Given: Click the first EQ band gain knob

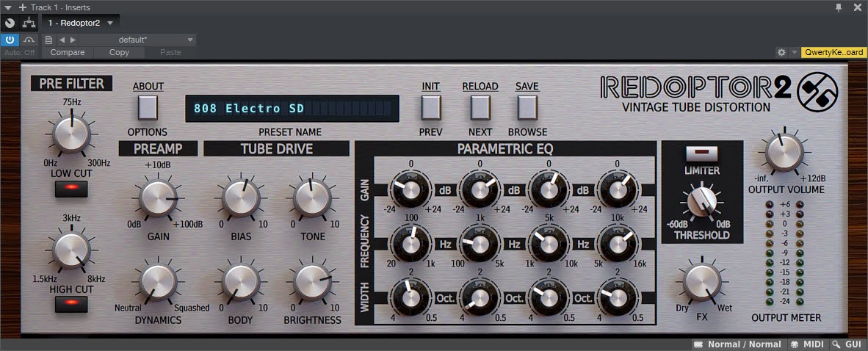Looking at the screenshot, I should (411, 189).
